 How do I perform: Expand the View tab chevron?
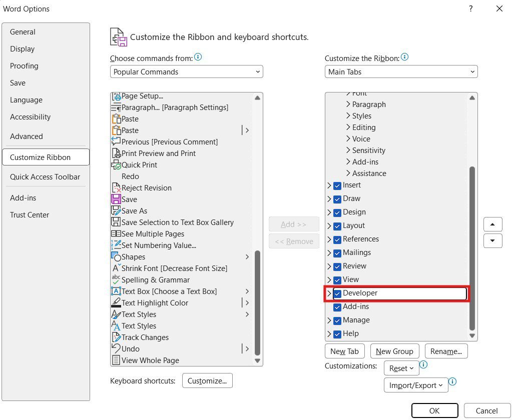coord(329,280)
